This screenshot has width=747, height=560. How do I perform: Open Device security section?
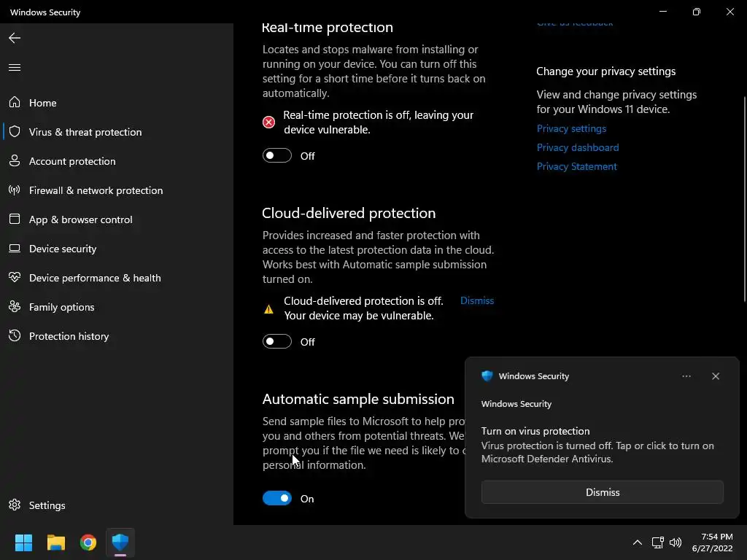coord(117,249)
